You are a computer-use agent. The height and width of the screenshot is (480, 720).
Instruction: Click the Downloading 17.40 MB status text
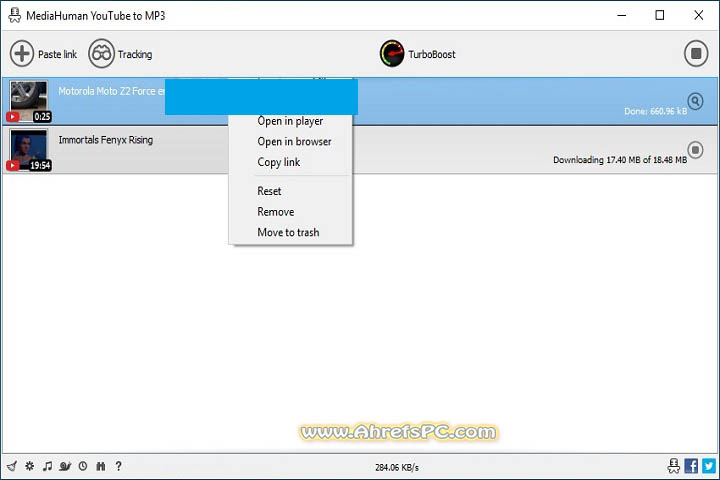tap(620, 160)
